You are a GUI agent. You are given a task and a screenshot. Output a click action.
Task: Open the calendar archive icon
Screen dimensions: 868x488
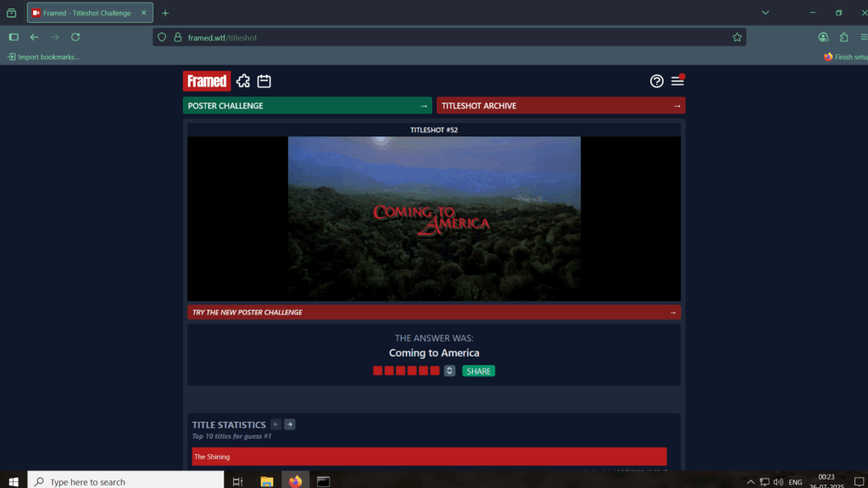(264, 81)
